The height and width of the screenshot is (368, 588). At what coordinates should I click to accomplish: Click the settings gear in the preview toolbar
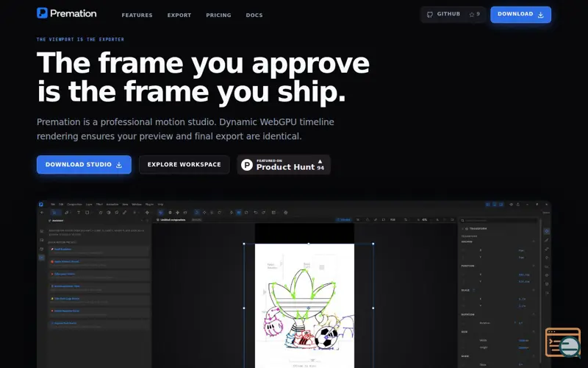[286, 213]
